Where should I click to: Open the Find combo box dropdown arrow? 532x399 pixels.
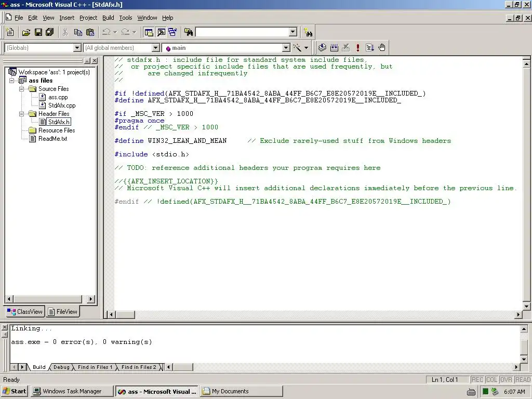(x=293, y=32)
